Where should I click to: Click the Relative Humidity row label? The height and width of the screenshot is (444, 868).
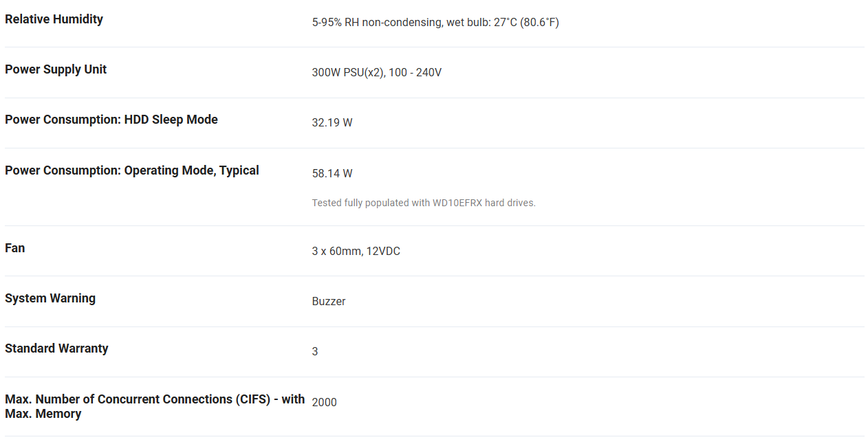54,19
